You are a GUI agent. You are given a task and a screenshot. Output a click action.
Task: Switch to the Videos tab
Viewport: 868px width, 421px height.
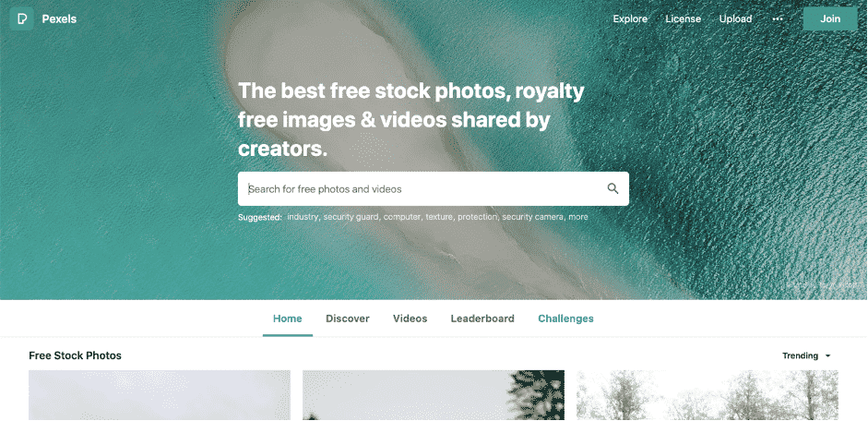(x=410, y=319)
